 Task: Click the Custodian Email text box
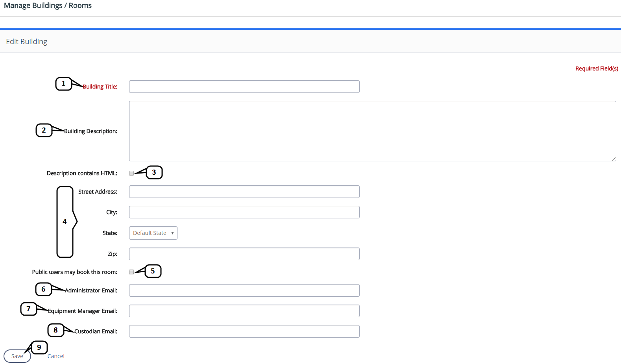244,331
